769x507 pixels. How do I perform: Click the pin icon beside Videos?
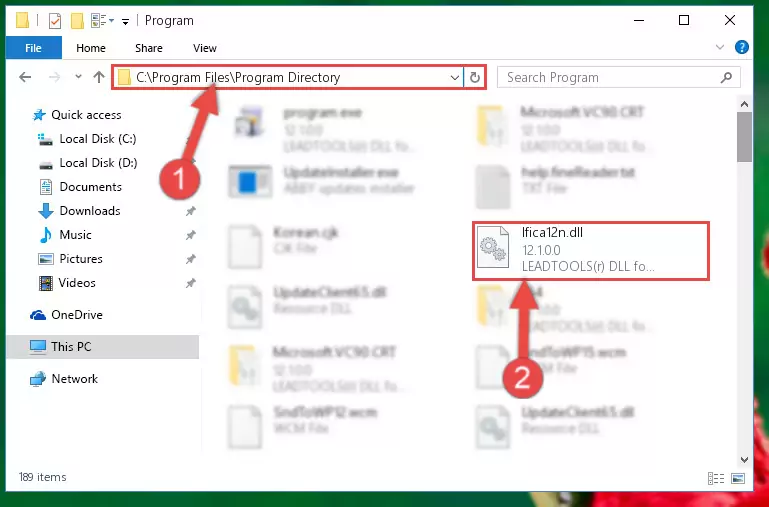tap(190, 283)
